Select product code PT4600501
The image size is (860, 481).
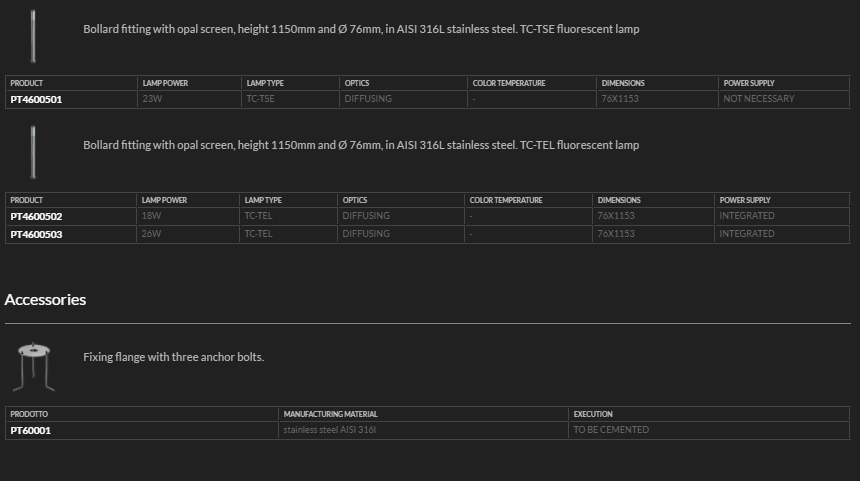pos(36,99)
